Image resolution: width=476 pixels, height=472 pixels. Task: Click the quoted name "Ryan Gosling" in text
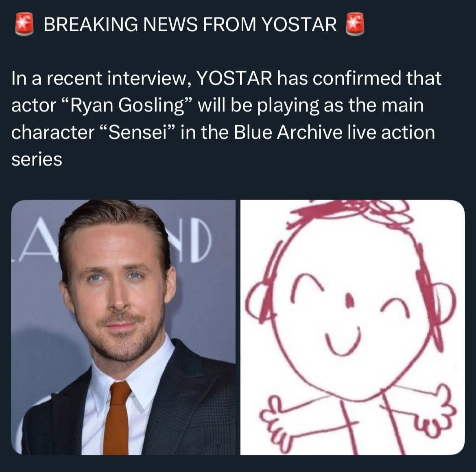click(127, 106)
